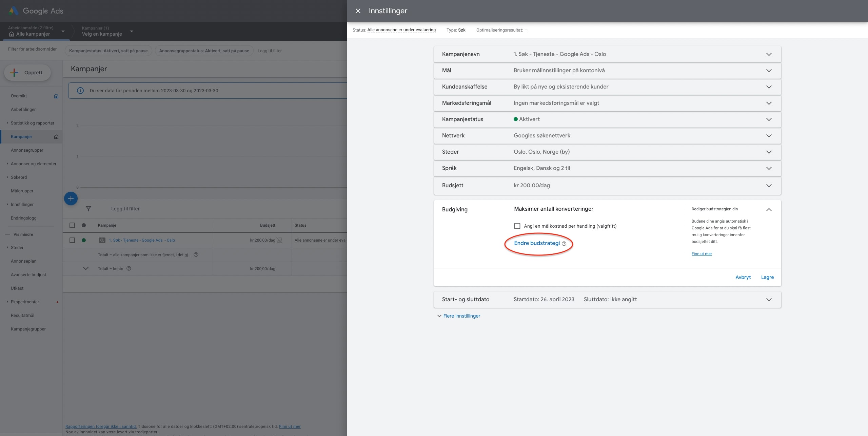Viewport: 868px width, 436px height.
Task: Click the filter funnel icon above campaign table
Action: (88, 209)
